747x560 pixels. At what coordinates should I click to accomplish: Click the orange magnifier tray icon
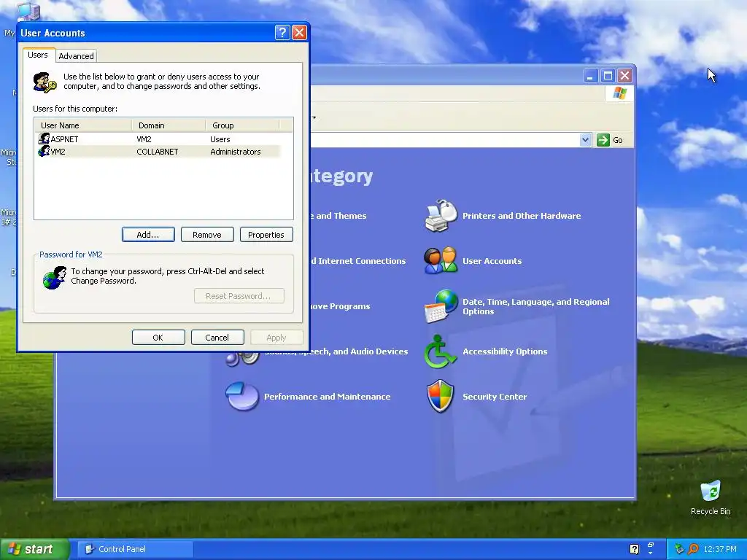(x=693, y=549)
